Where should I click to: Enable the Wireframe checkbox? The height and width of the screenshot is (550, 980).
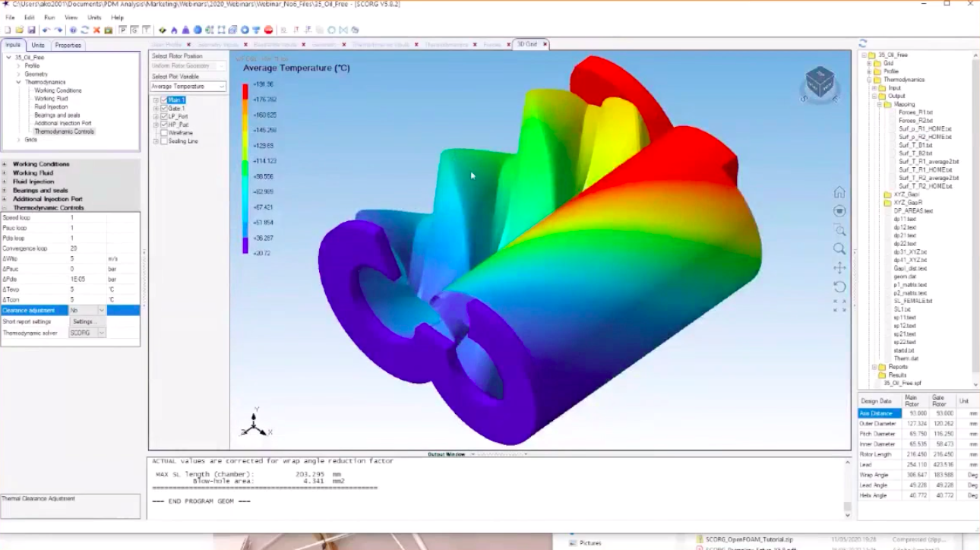[x=164, y=133]
